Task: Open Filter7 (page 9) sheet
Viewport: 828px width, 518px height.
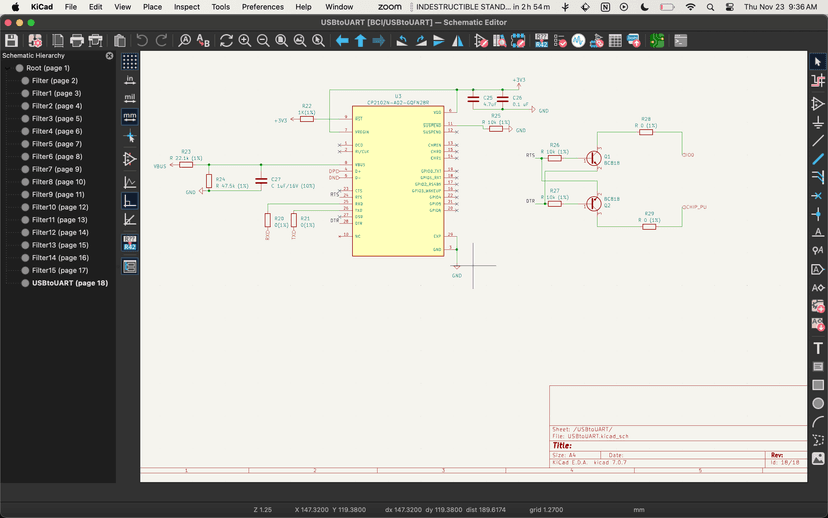Action: pos(57,169)
